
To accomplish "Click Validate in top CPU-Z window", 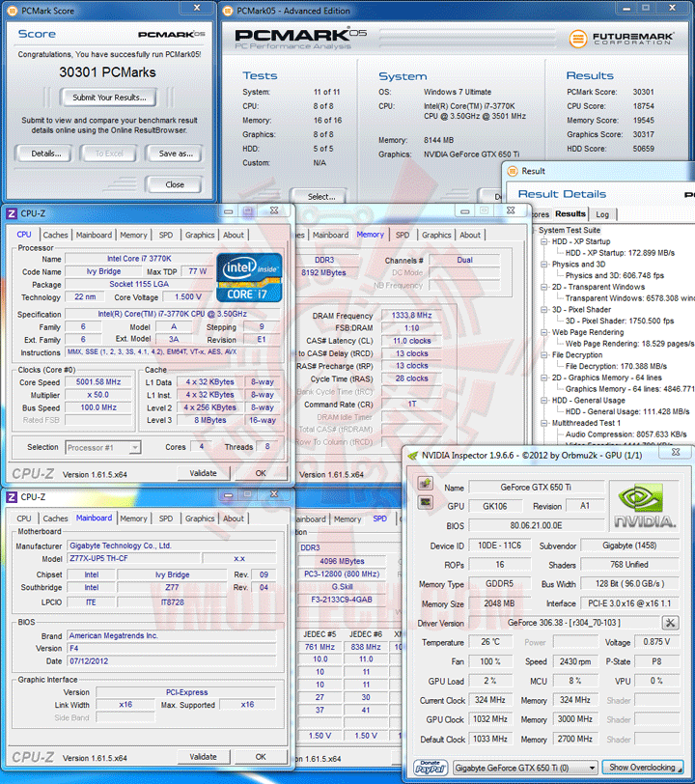I will point(203,473).
